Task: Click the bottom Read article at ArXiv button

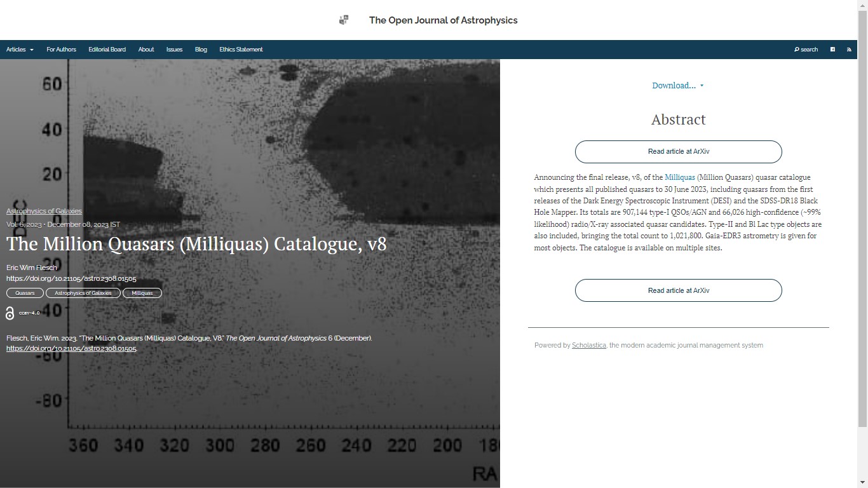Action: 678,290
